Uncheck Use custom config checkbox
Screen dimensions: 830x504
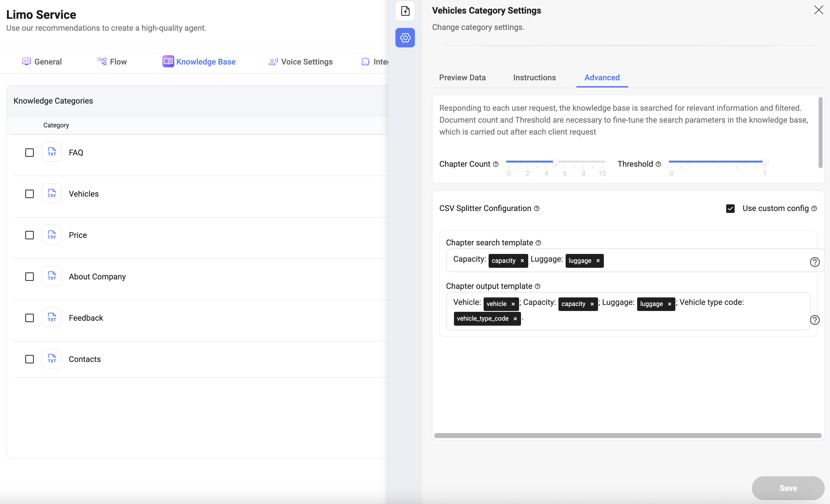(730, 209)
